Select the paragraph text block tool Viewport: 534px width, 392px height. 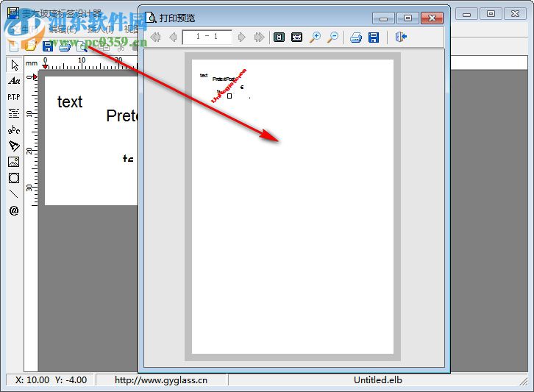(14, 113)
